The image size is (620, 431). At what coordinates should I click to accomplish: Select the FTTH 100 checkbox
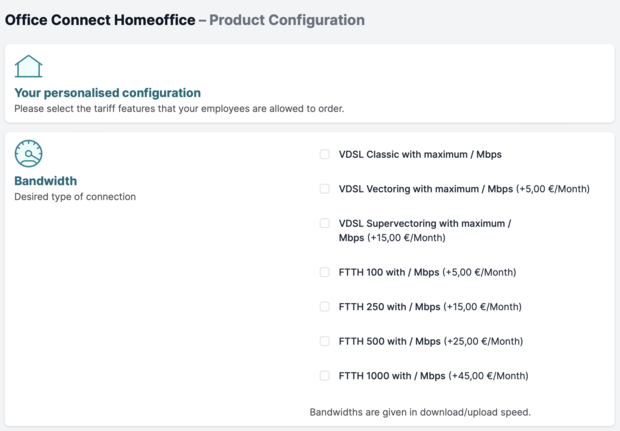click(325, 272)
